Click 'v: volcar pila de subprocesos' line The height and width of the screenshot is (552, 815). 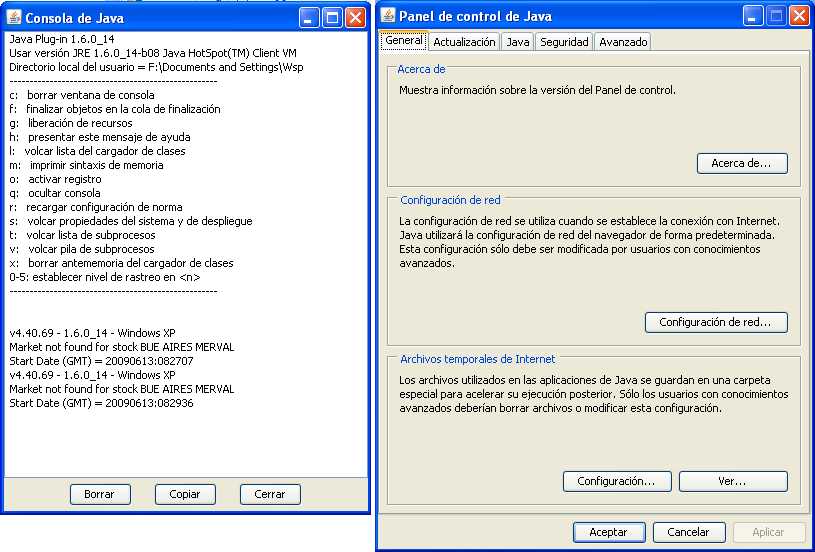click(82, 249)
